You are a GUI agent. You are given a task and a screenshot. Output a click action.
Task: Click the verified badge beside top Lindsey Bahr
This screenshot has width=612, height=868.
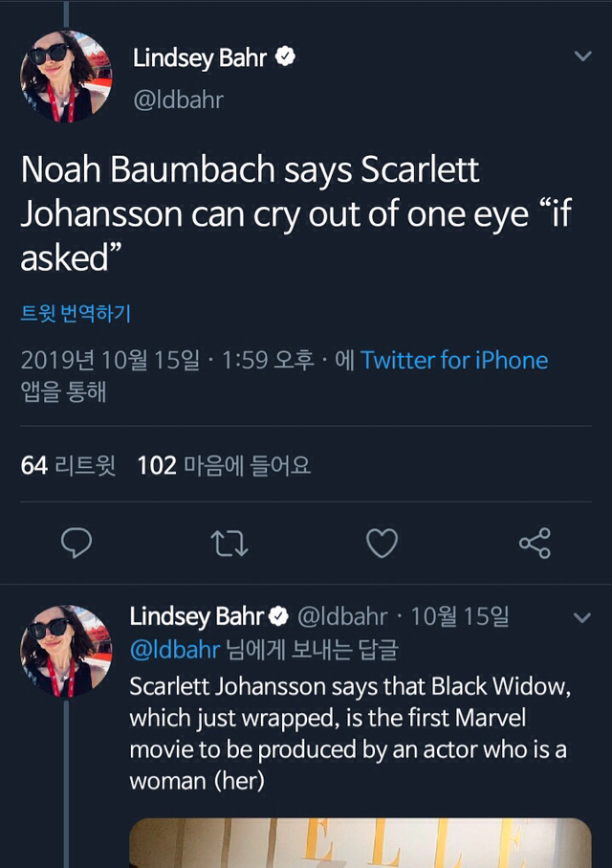pyautogui.click(x=285, y=57)
